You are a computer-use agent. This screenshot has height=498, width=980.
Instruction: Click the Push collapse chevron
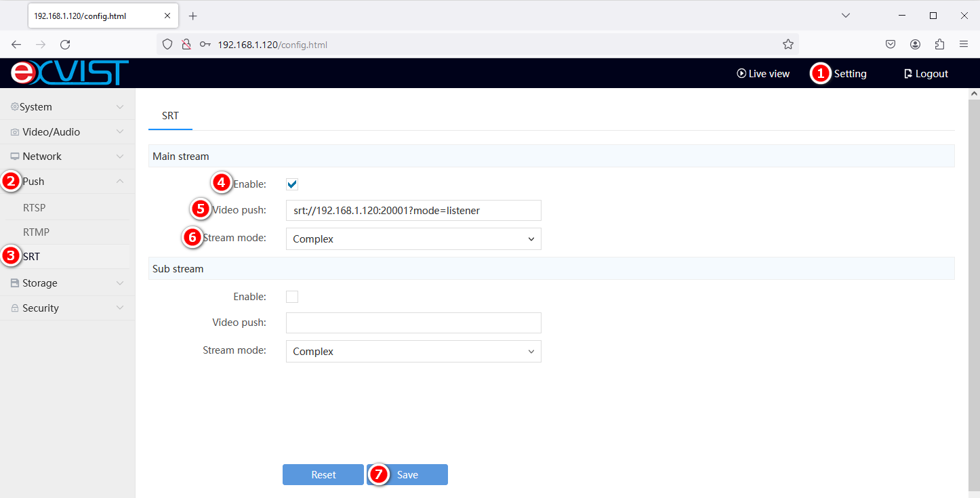(x=120, y=182)
